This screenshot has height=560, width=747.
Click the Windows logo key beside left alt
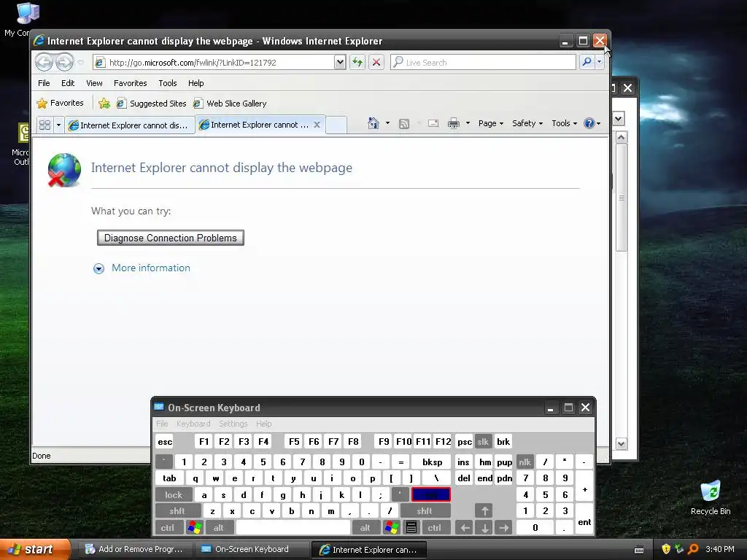click(194, 528)
